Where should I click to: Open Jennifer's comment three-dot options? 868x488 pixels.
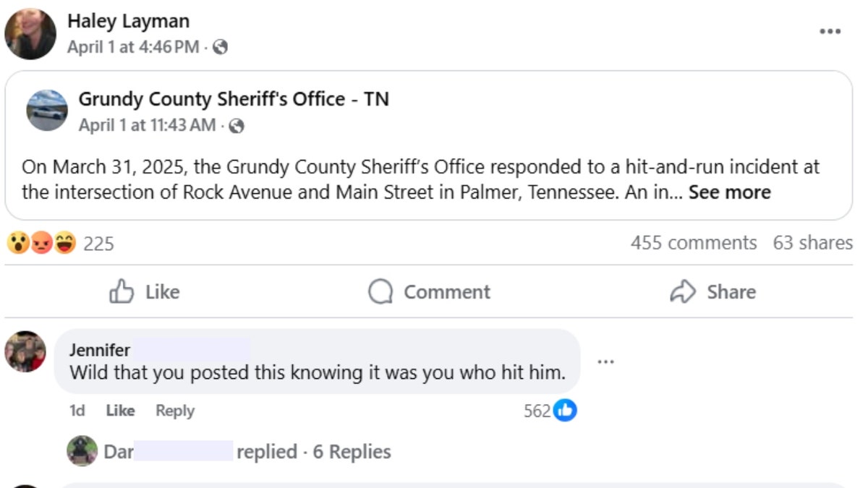[x=605, y=361]
